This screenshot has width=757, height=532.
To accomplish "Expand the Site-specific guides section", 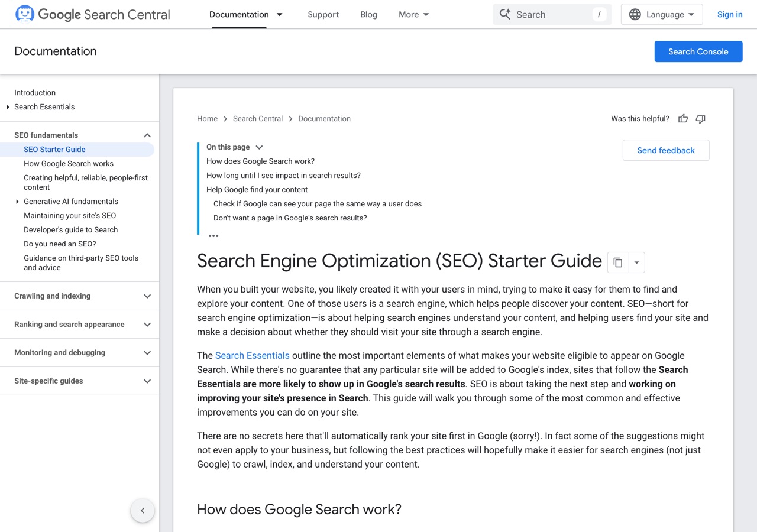I will [147, 381].
